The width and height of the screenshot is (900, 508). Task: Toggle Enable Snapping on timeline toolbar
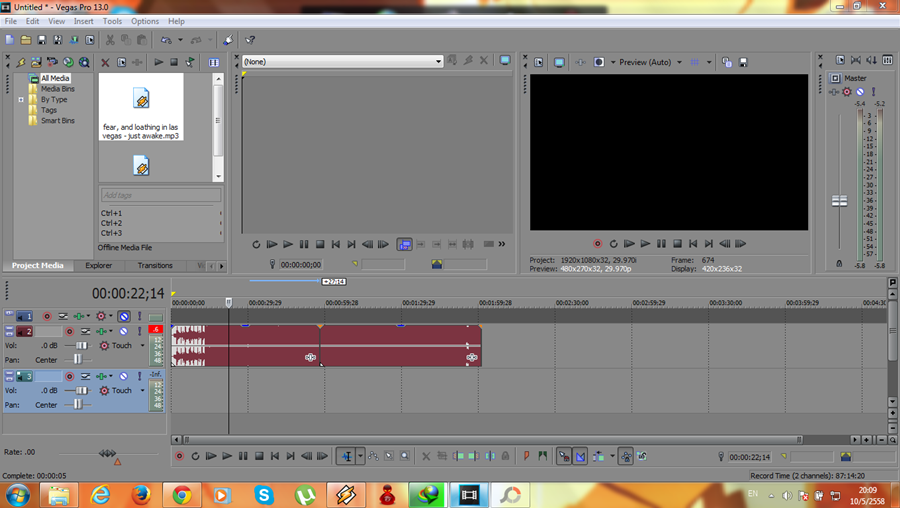coord(564,456)
